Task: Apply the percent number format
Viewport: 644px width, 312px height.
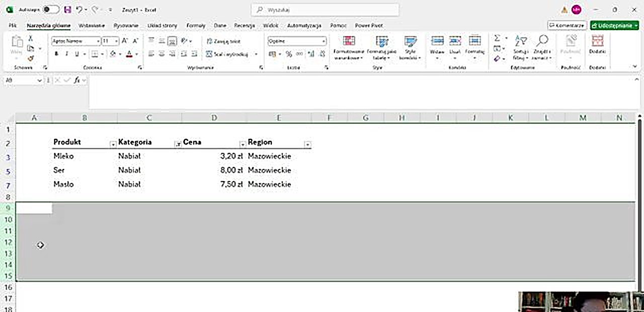Action: [x=289, y=54]
